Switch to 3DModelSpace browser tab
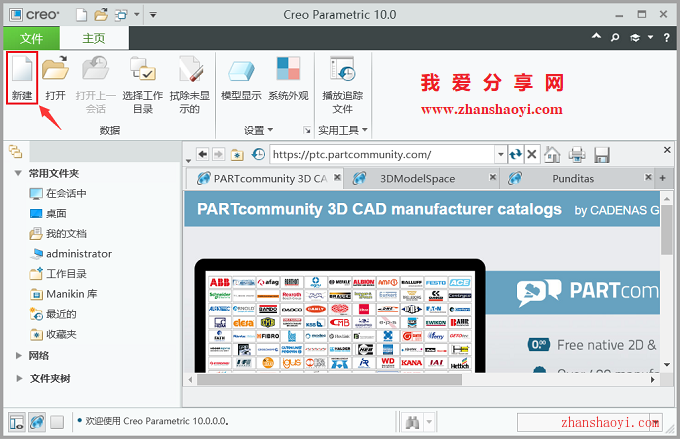 coord(417,179)
